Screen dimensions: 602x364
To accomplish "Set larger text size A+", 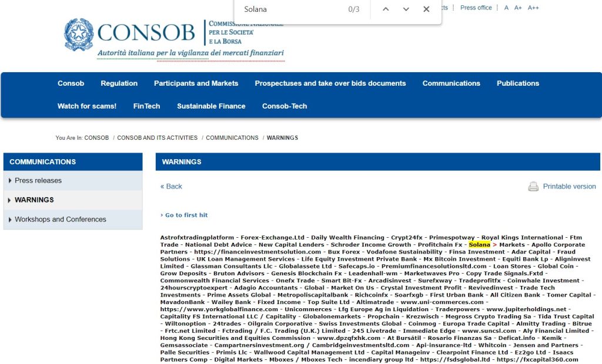I will 518,8.
